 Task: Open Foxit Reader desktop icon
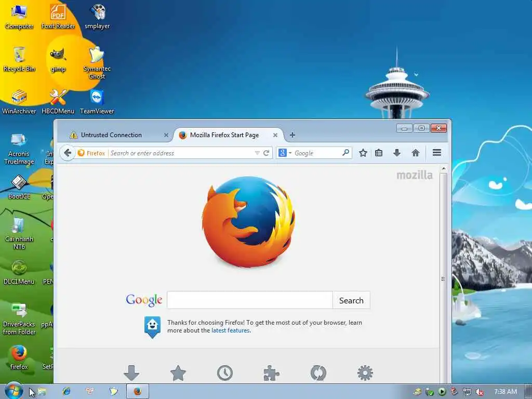click(x=58, y=16)
